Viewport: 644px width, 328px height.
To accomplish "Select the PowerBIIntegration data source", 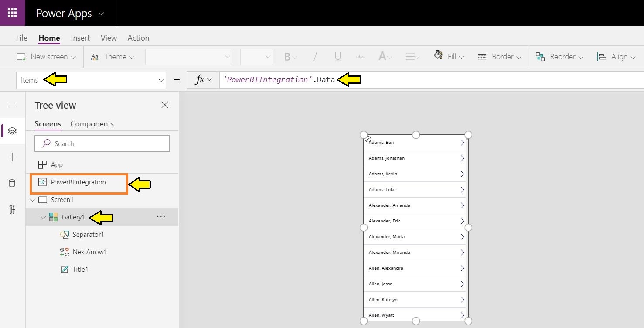I will point(78,182).
